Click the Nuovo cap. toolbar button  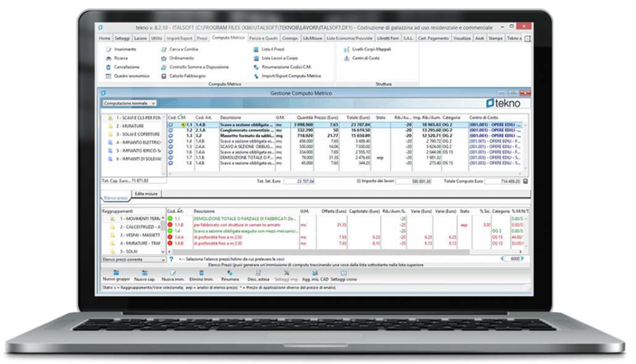145,276
